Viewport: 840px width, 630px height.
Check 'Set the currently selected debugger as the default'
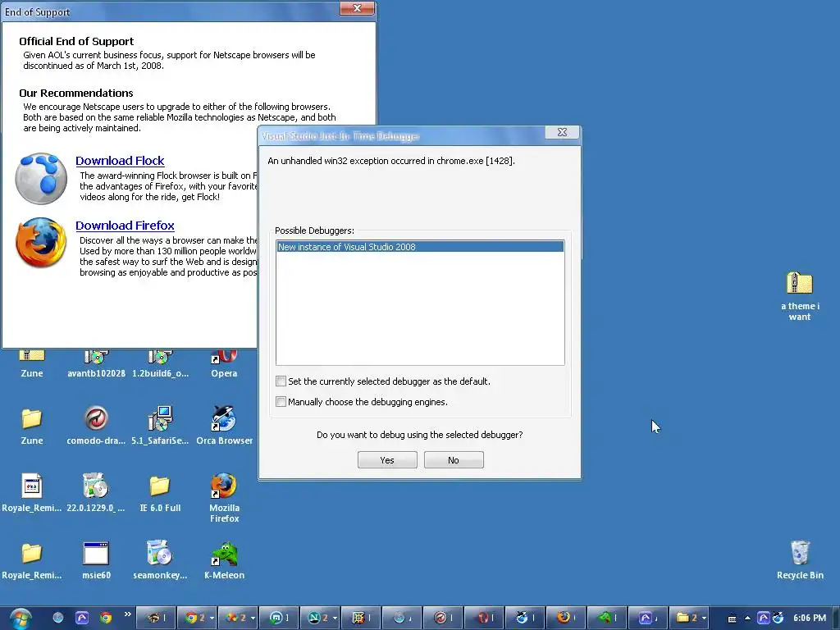281,381
